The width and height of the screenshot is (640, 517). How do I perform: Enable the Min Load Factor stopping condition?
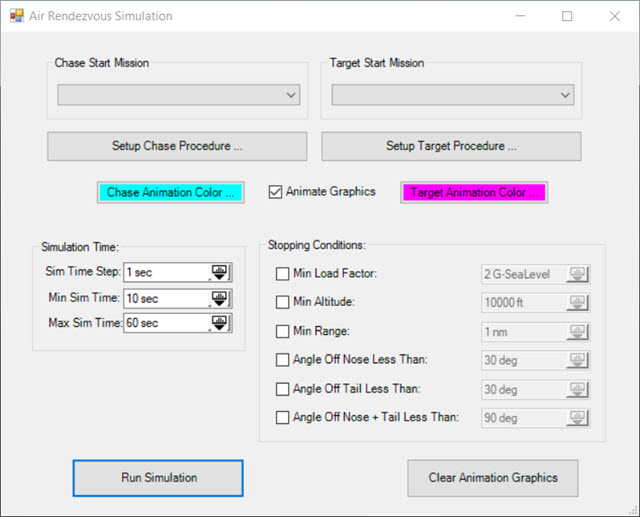pos(282,274)
